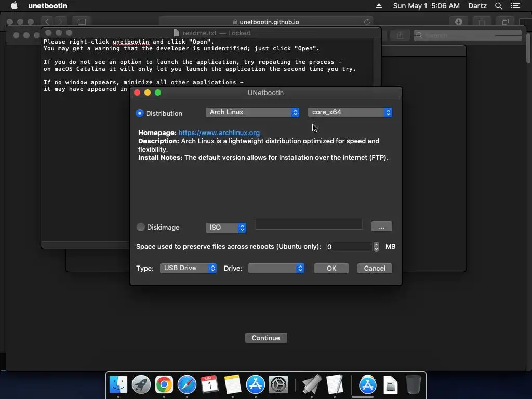Open the archlinux.org homepage link
532x399 pixels.
pyautogui.click(x=219, y=132)
